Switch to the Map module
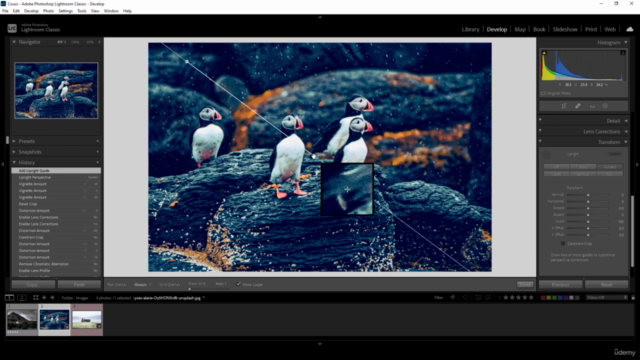The height and width of the screenshot is (360, 640). (x=520, y=29)
